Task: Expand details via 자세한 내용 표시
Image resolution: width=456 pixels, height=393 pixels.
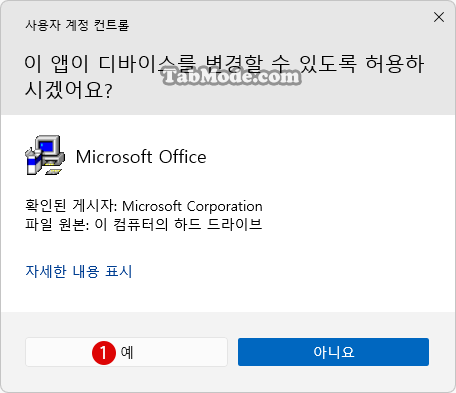Action: tap(79, 271)
